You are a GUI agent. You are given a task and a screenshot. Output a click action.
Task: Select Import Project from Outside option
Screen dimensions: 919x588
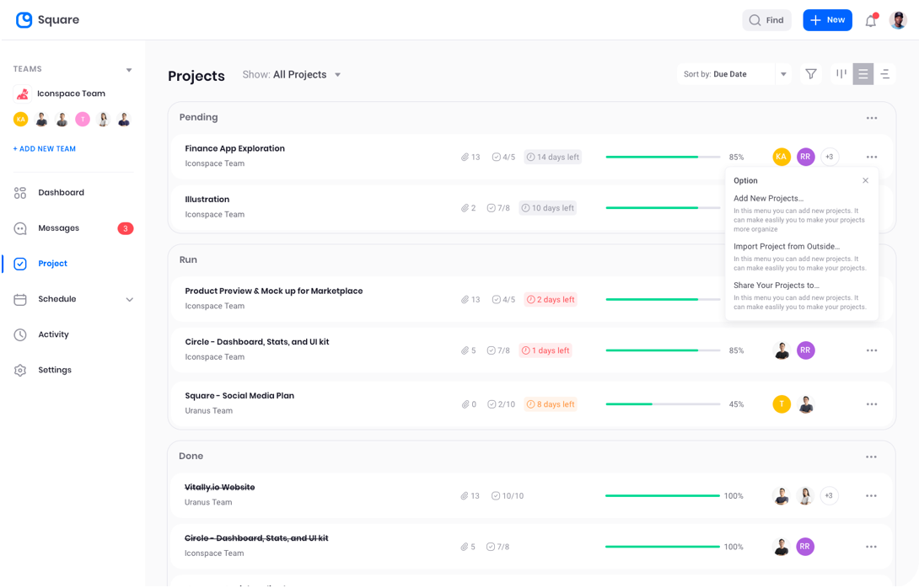787,247
